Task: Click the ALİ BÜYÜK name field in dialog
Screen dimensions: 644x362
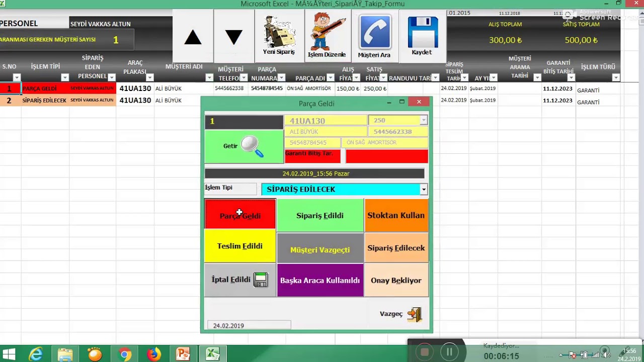Action: click(x=326, y=132)
